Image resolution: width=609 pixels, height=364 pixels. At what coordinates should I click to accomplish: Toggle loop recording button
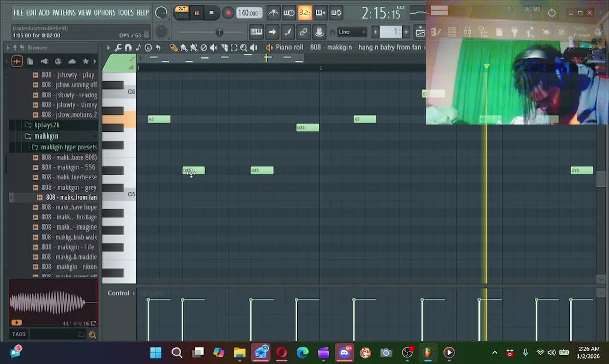click(x=336, y=13)
